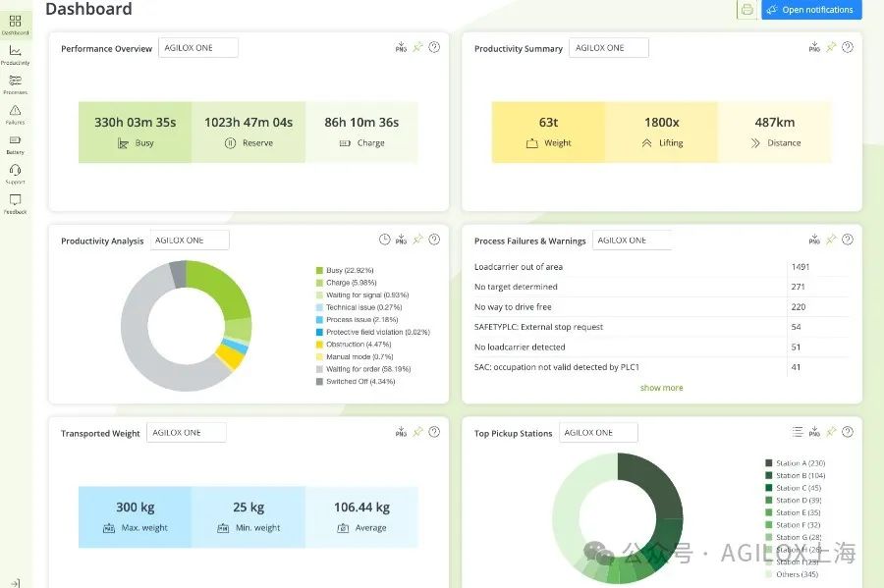
Task: Click Station A green legend swatch
Action: point(769,463)
